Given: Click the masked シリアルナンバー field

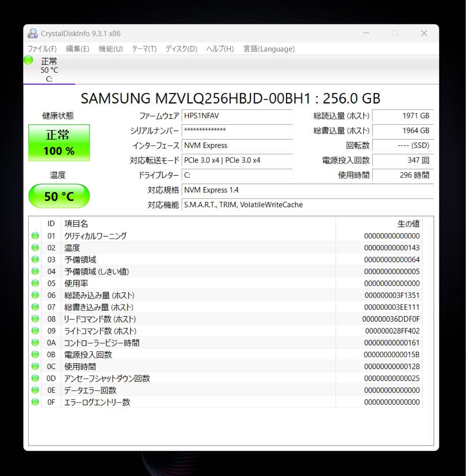Looking at the screenshot, I should coord(237,131).
